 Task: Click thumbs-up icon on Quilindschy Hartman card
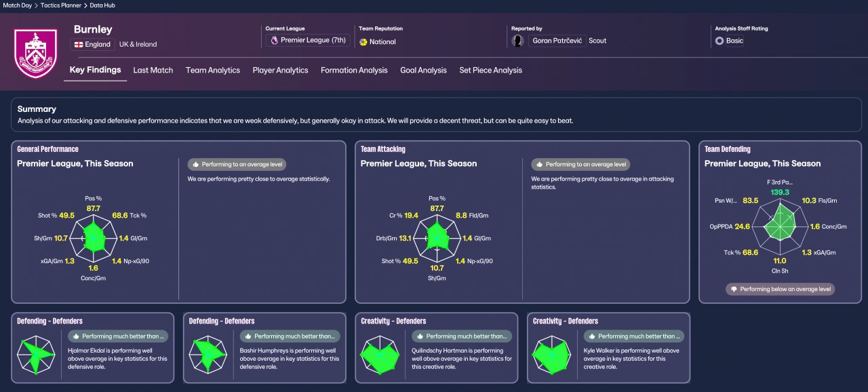pyautogui.click(x=420, y=336)
